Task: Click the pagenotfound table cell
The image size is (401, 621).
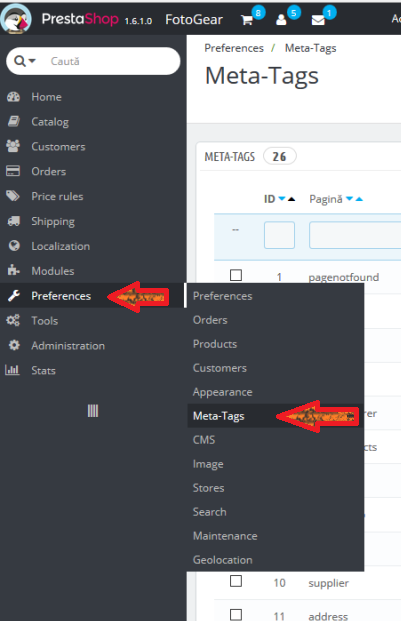Action: (x=344, y=277)
